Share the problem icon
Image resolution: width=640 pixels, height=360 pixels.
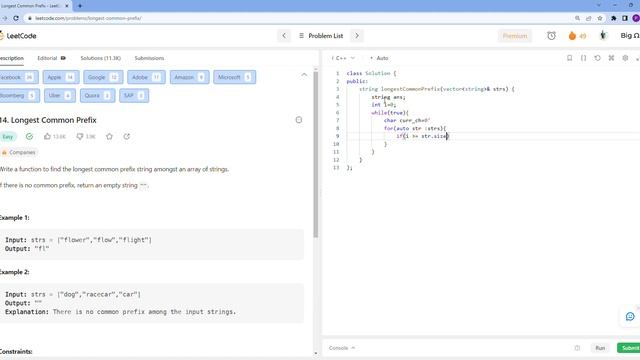[127, 136]
